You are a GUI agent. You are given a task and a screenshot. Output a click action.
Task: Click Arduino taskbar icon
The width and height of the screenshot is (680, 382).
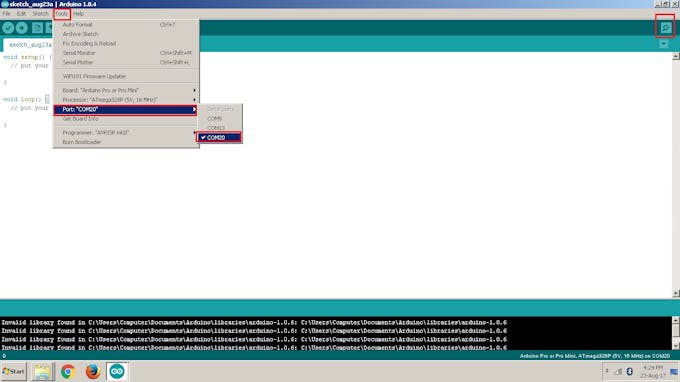117,372
